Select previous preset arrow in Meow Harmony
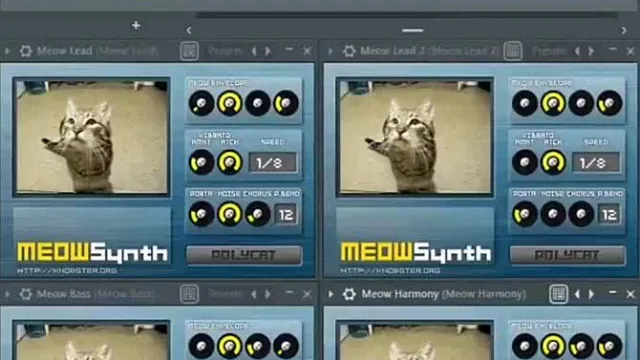This screenshot has width=640, height=360. tap(578, 294)
